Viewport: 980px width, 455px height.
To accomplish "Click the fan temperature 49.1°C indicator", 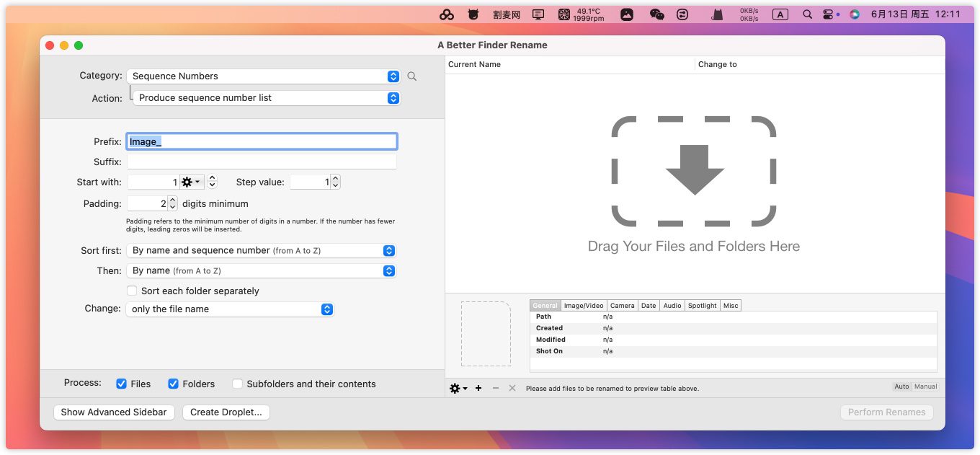I will (582, 14).
